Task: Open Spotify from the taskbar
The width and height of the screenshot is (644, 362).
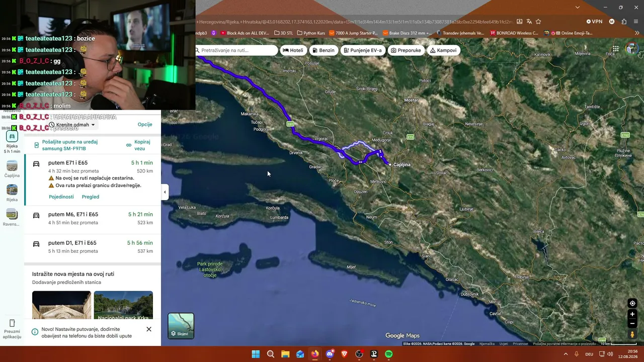Action: click(x=388, y=354)
